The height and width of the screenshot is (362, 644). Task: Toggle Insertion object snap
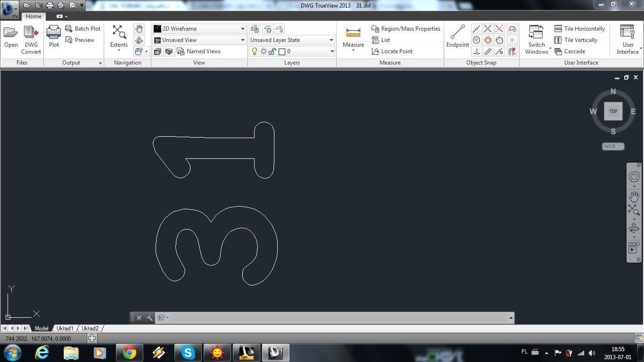tap(512, 29)
